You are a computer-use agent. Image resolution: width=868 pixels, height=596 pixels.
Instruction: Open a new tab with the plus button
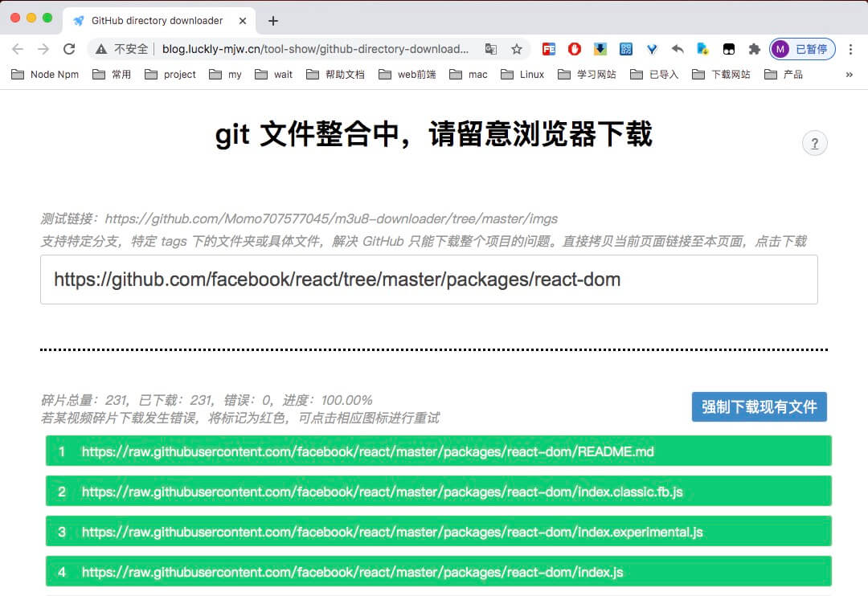pos(273,21)
